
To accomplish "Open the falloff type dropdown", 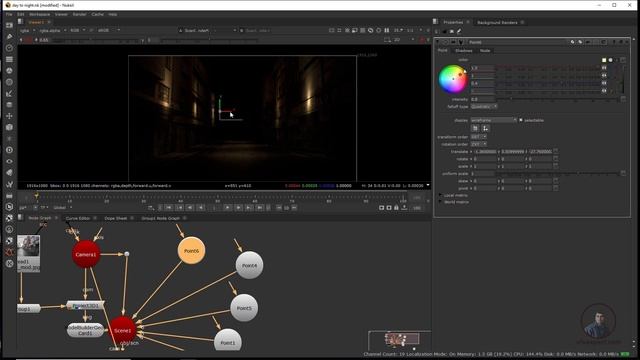I will point(484,107).
